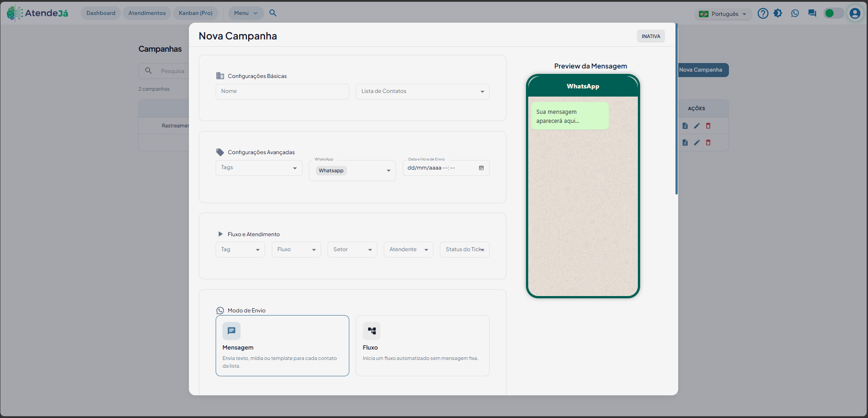This screenshot has width=868, height=418.
Task: Open the Setor dropdown
Action: pos(352,249)
